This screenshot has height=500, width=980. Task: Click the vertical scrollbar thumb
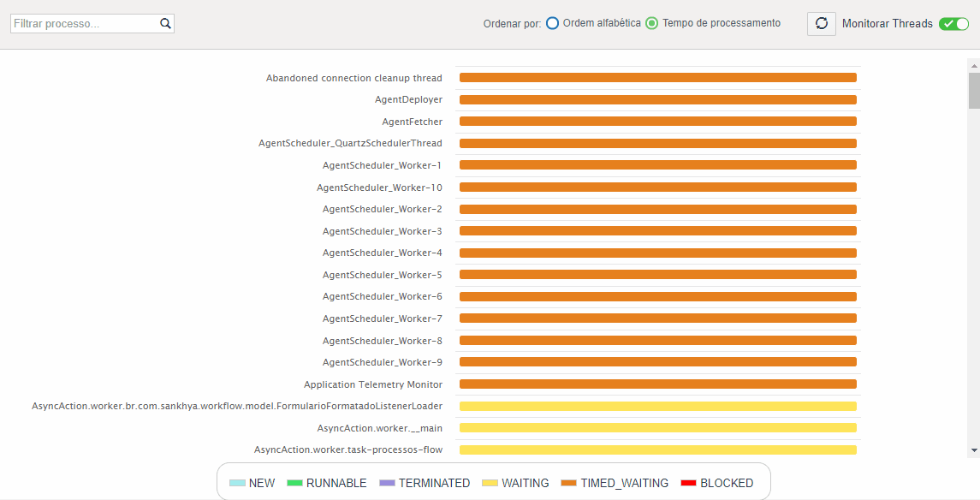pos(974,91)
